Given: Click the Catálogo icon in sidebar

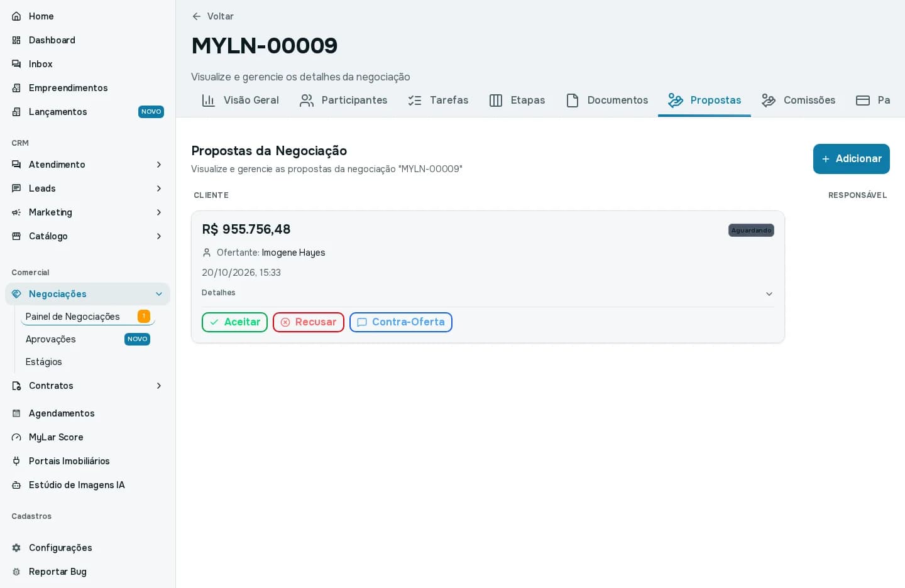Looking at the screenshot, I should pyautogui.click(x=16, y=236).
